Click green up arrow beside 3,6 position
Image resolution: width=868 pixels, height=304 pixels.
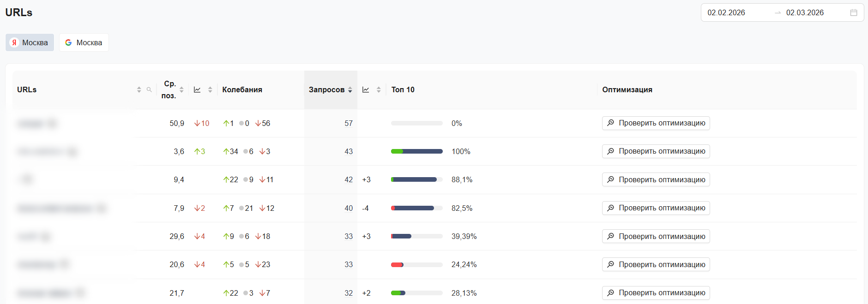[198, 151]
